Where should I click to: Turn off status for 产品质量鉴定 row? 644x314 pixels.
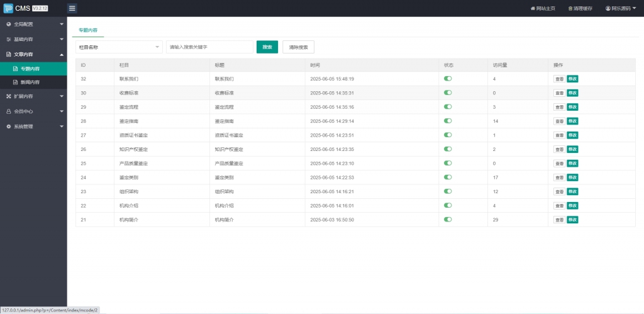coord(448,163)
